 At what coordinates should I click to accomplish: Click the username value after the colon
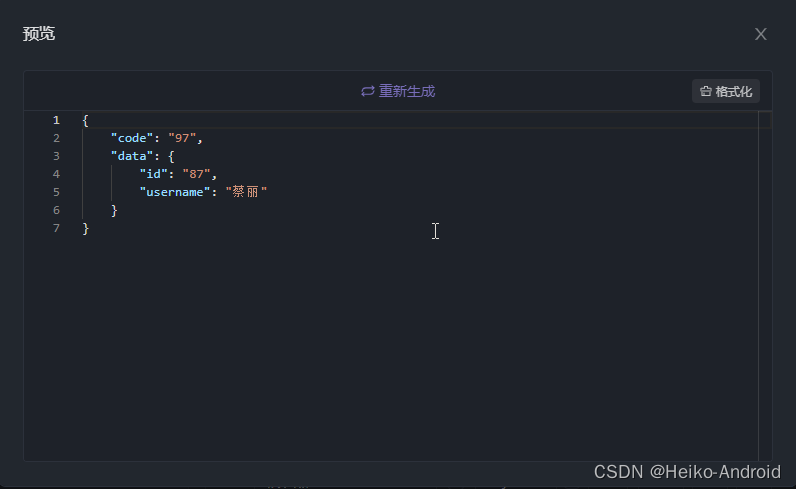pyautogui.click(x=246, y=192)
